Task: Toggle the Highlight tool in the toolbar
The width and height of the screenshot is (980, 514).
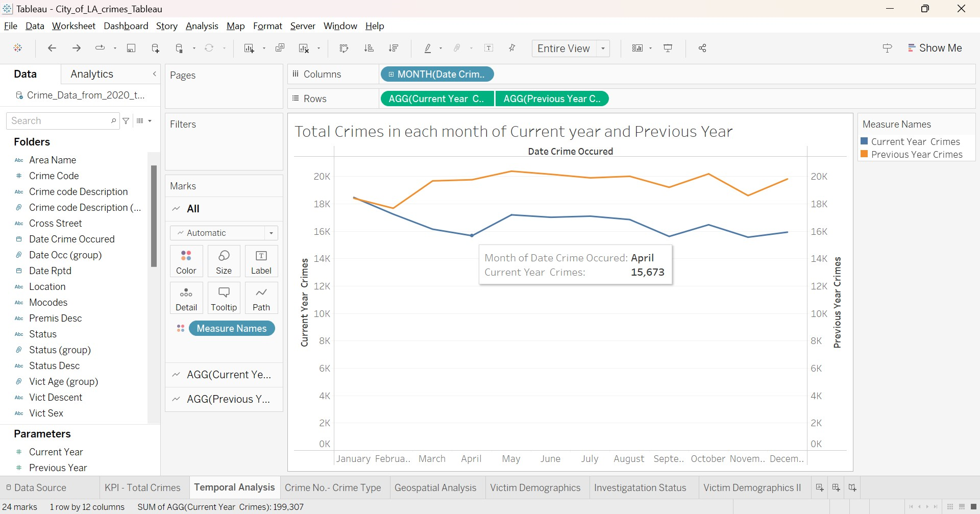Action: pyautogui.click(x=429, y=48)
